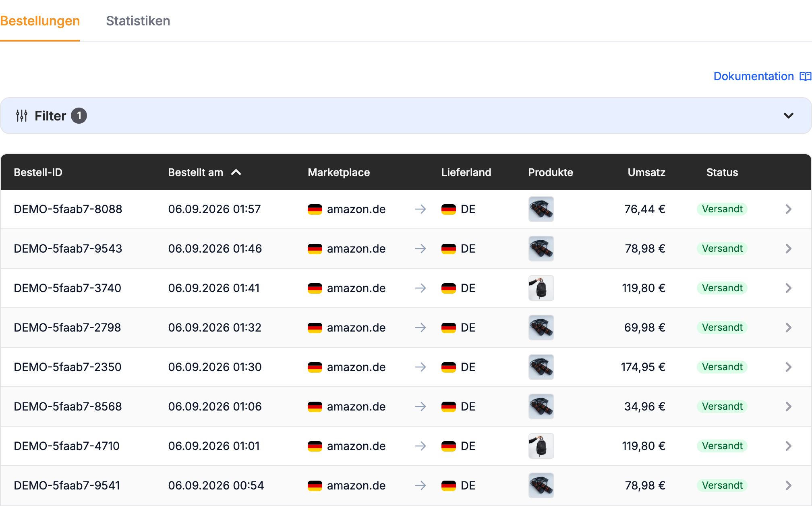Open details chevron for order DEMO-5faab7-2798
Image resolution: width=812 pixels, height=506 pixels.
coord(788,328)
